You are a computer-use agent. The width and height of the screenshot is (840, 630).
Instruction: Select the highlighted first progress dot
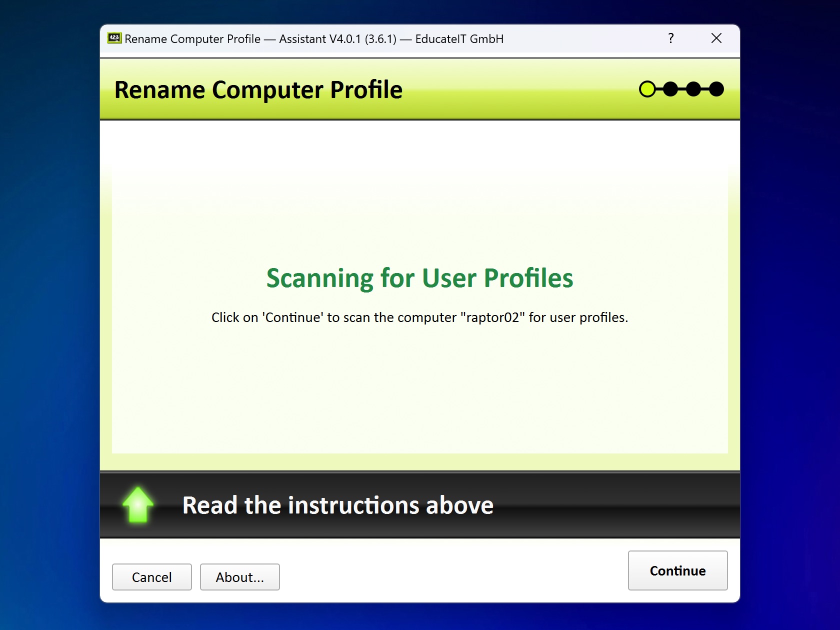pos(647,89)
